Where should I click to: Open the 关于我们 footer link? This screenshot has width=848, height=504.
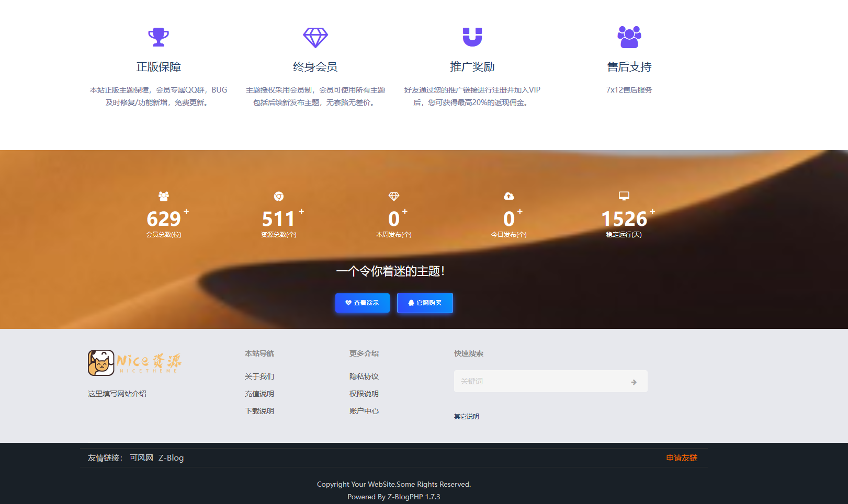click(259, 376)
